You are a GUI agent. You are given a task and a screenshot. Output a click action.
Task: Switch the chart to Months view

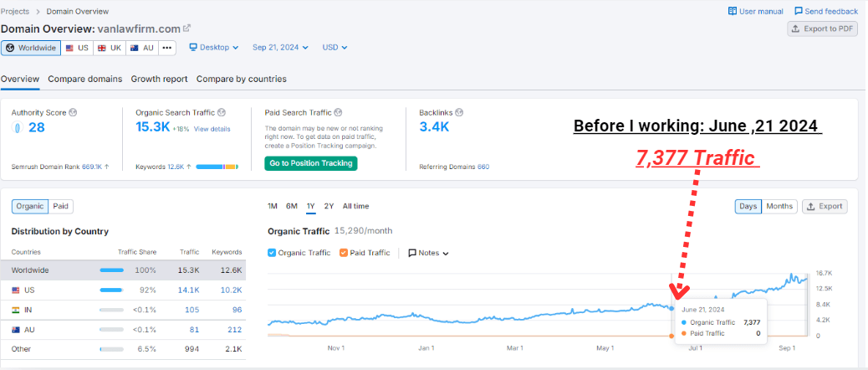pos(779,206)
